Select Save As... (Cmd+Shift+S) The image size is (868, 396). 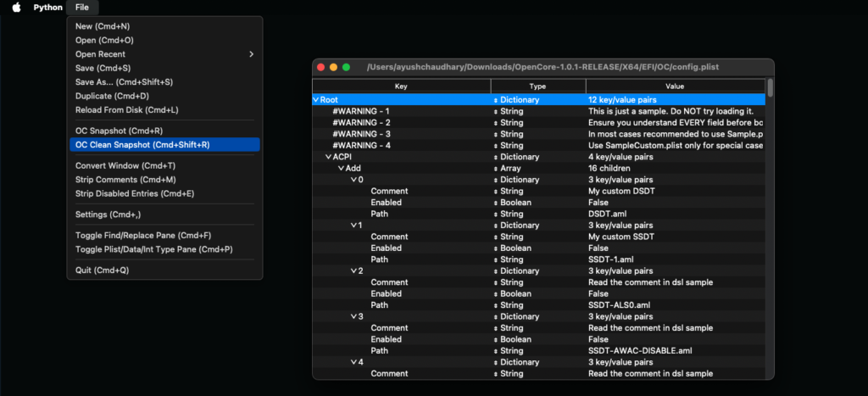[x=164, y=82]
